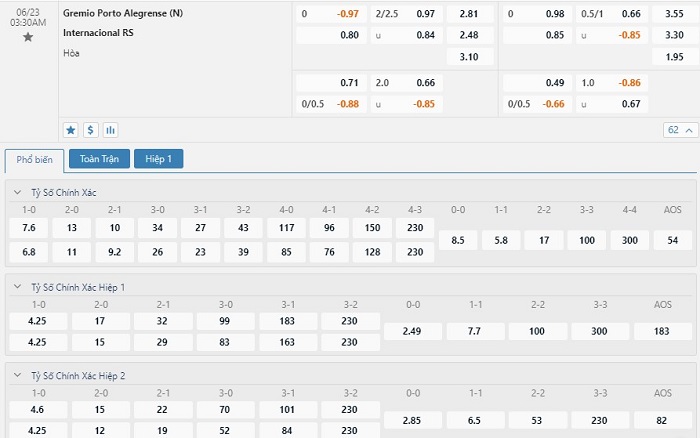Viewport: 700px width, 438px height.
Task: Pick correct score 0-0 odds 8.5
Action: 458,240
